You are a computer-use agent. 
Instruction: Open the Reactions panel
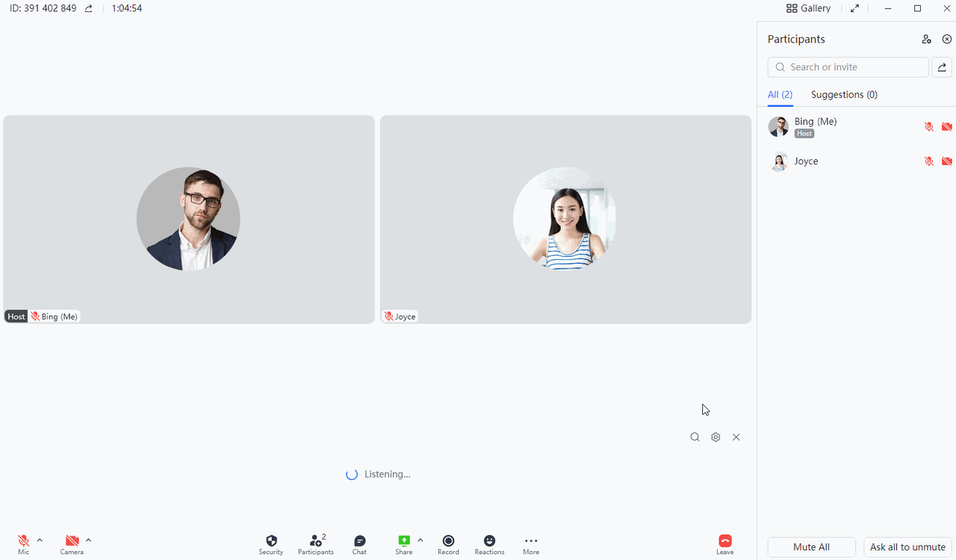click(489, 544)
